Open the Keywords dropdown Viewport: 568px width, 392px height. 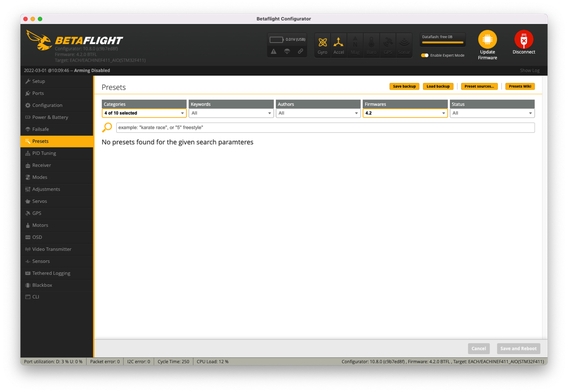tap(231, 113)
